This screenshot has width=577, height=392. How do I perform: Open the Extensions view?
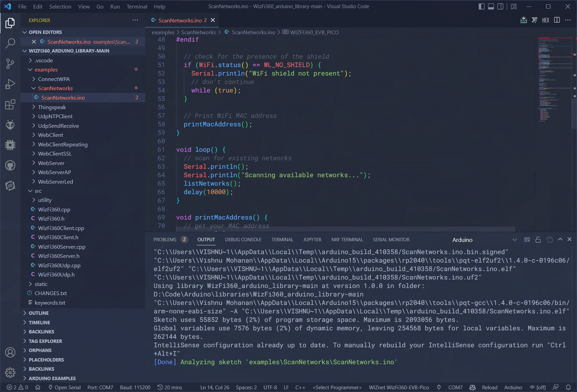tap(10, 104)
